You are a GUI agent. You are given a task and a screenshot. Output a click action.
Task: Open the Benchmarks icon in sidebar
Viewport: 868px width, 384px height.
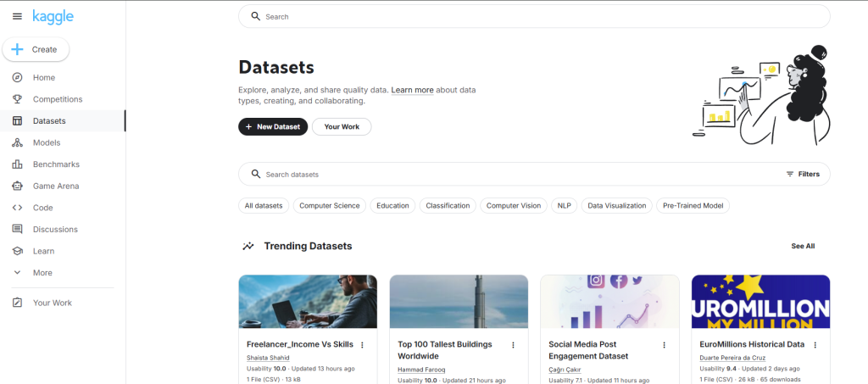click(x=17, y=164)
